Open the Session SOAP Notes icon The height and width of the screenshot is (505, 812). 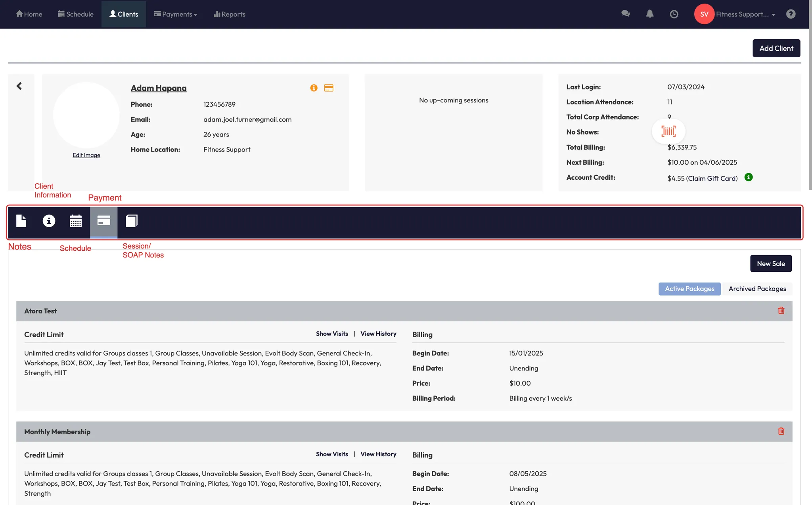click(x=132, y=221)
